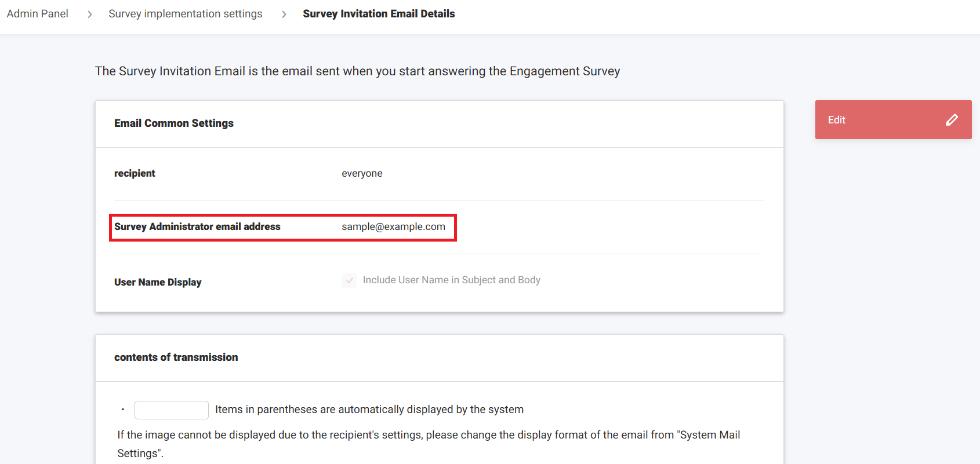Select the Survey Invitation Email Details breadcrumb

(x=379, y=13)
